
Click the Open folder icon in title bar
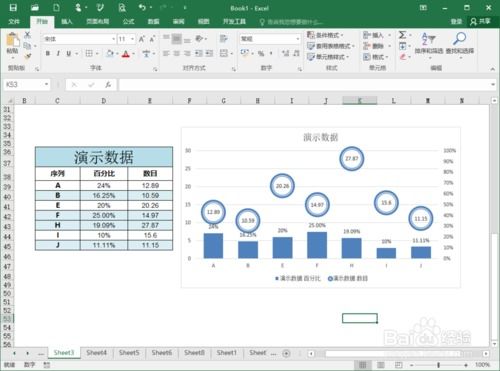[35, 8]
